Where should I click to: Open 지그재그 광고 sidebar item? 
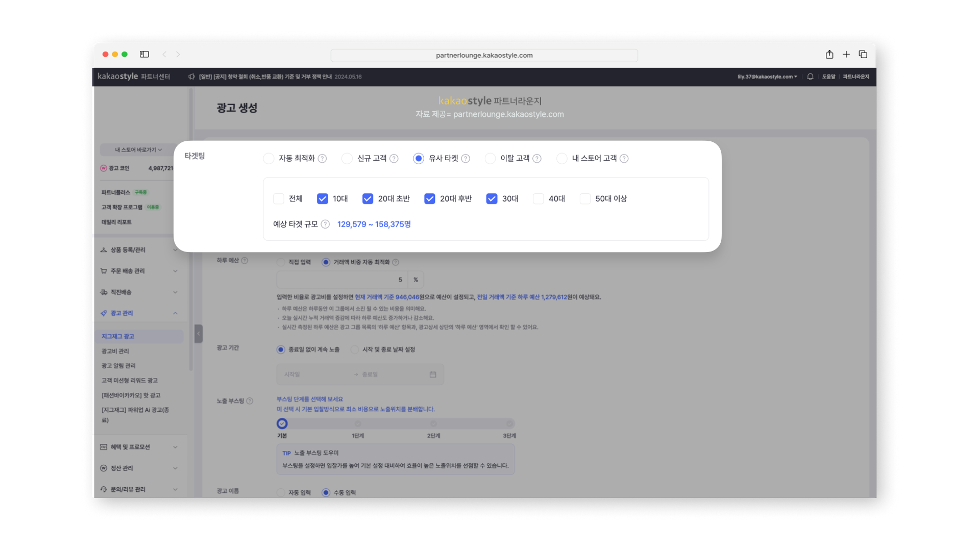tap(139, 337)
